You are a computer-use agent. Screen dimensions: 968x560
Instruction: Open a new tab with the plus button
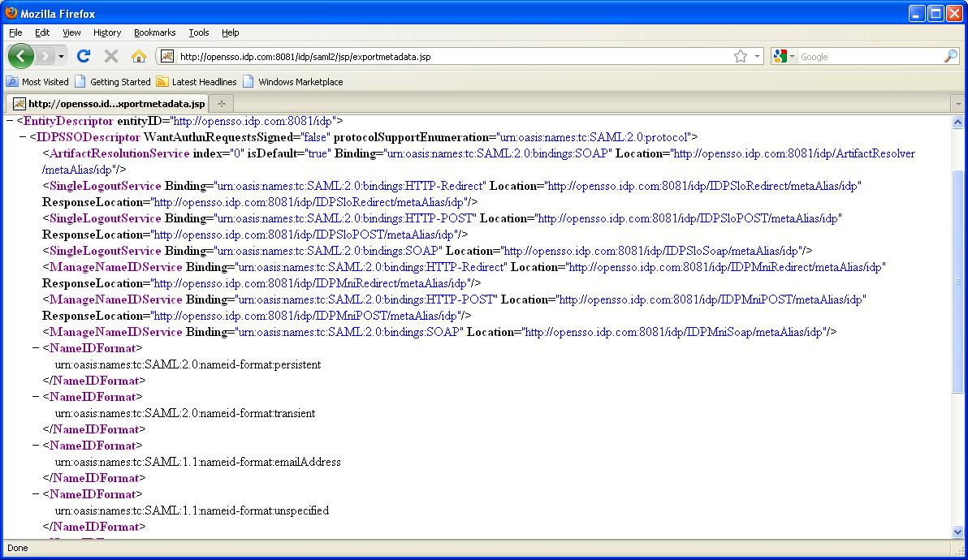(221, 104)
